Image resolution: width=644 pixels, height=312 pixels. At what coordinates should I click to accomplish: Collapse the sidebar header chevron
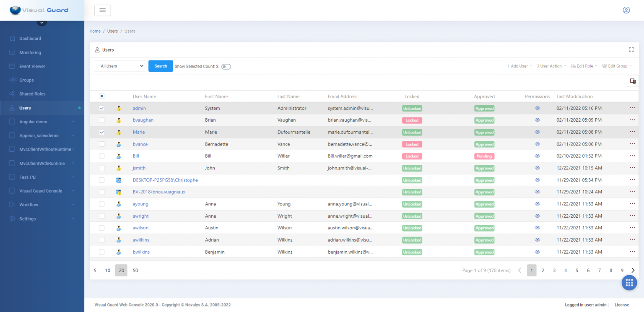point(42,22)
